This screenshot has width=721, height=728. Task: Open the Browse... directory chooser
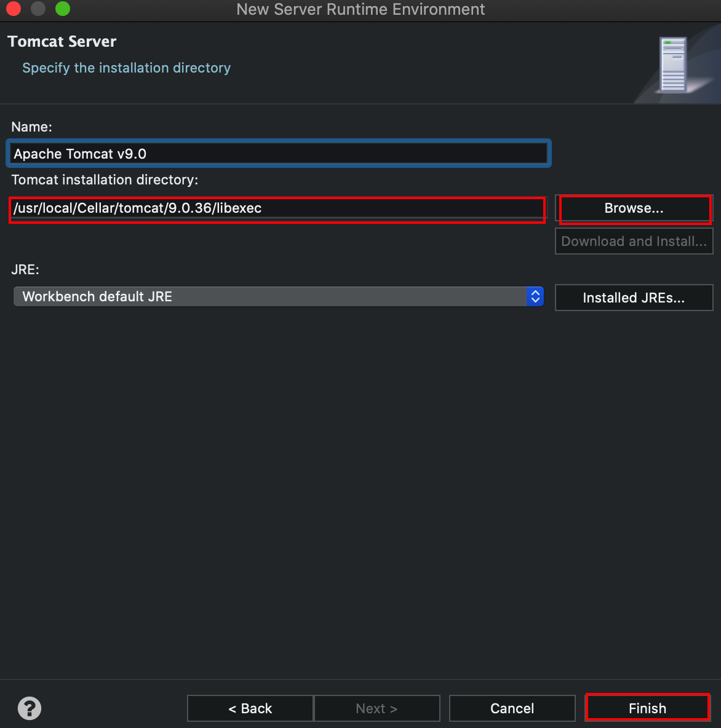pyautogui.click(x=634, y=208)
